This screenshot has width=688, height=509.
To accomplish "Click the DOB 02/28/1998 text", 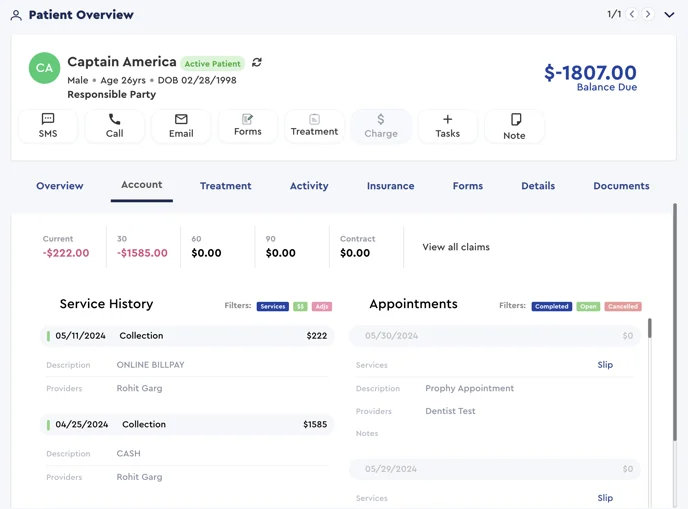I will pos(197,80).
